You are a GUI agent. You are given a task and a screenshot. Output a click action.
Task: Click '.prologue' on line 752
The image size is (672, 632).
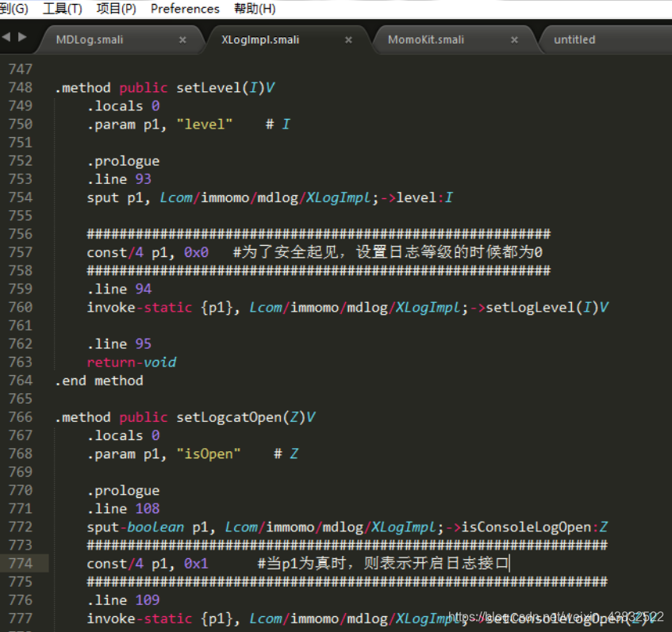124,162
